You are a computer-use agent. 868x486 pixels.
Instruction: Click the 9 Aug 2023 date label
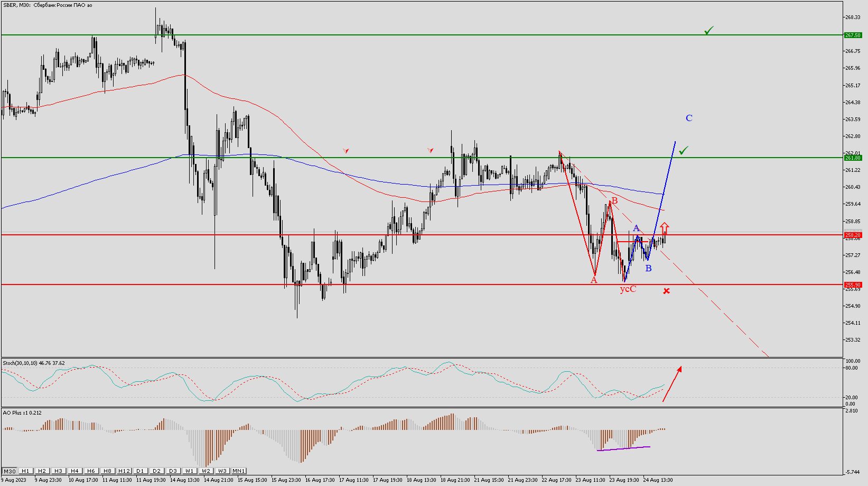click(x=14, y=480)
